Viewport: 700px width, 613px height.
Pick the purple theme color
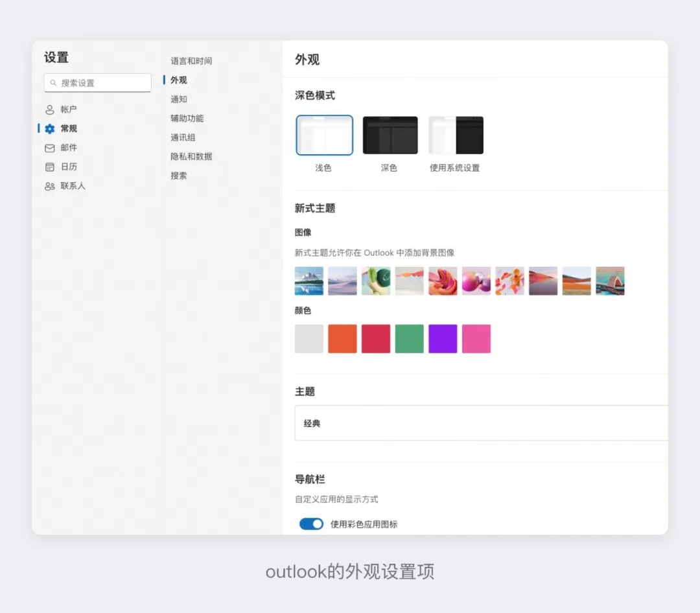click(443, 339)
